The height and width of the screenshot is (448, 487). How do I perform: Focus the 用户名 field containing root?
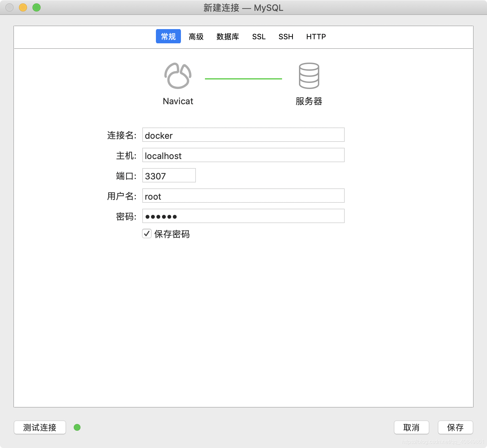(x=243, y=196)
